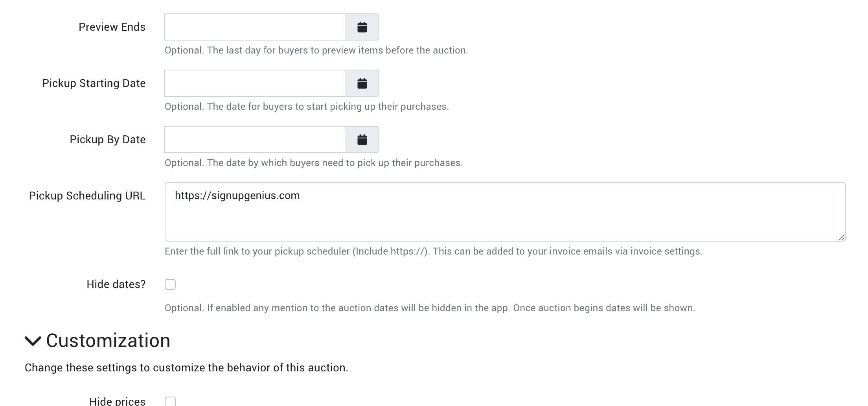
Task: Click the Customization description text
Action: pyautogui.click(x=186, y=368)
